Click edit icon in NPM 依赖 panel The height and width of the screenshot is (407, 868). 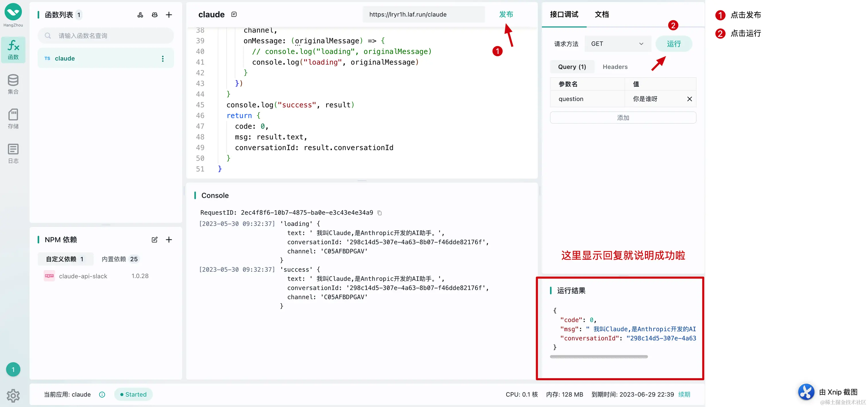coord(154,240)
